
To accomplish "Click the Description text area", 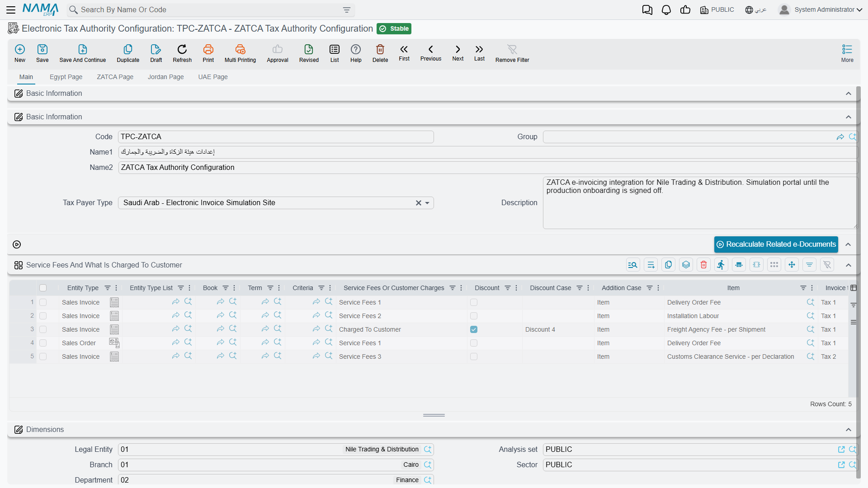I will (700, 203).
